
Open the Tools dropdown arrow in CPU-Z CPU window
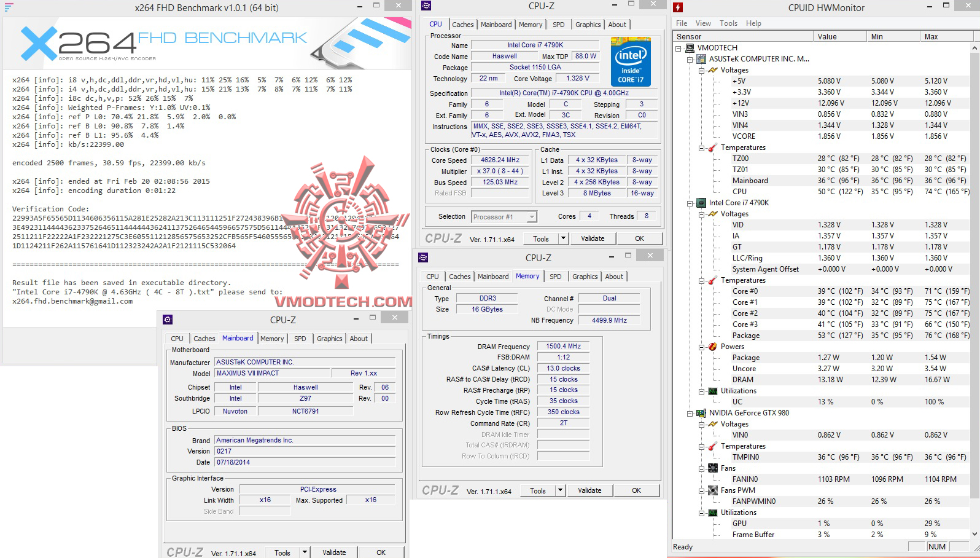coord(563,238)
